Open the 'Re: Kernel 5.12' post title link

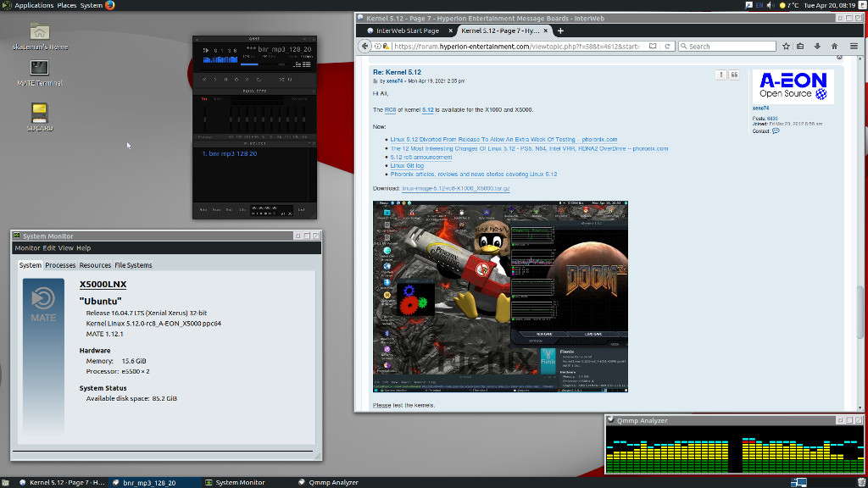click(x=397, y=72)
